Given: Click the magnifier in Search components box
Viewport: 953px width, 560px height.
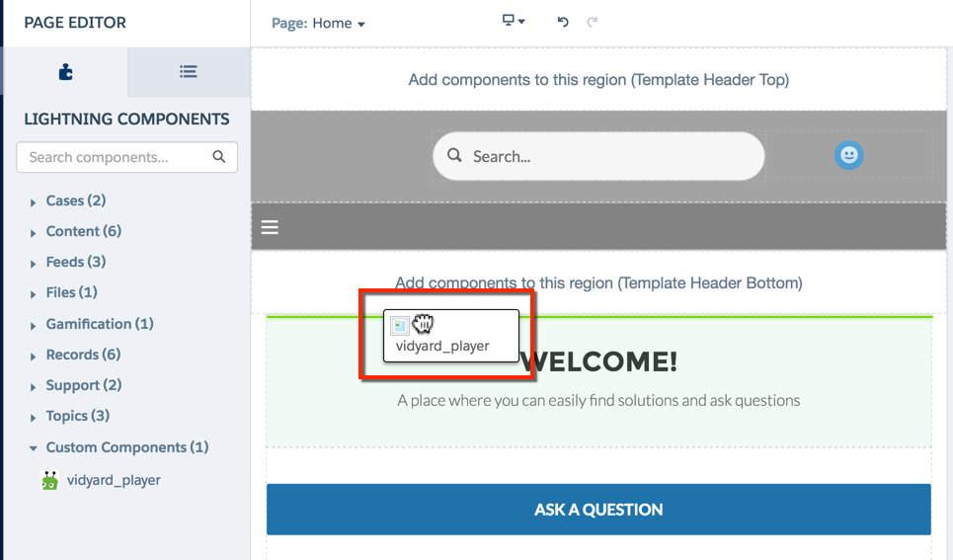Looking at the screenshot, I should [x=219, y=157].
